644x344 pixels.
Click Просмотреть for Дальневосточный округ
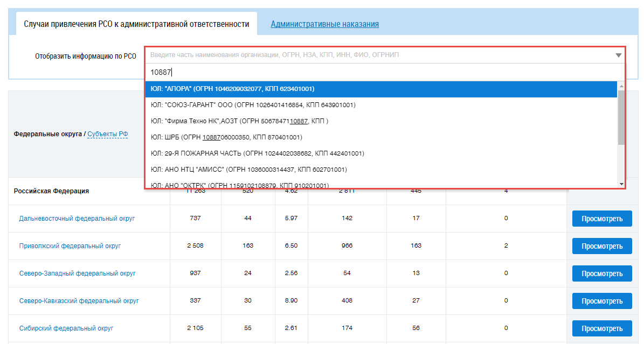[x=601, y=219]
